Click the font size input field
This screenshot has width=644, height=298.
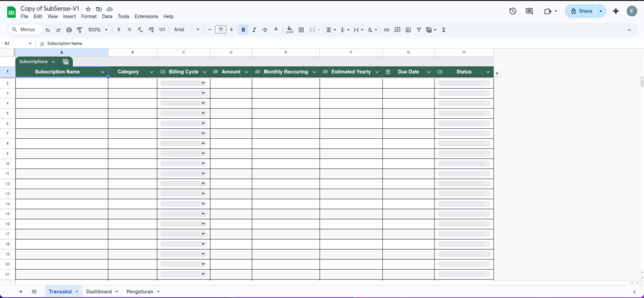(x=220, y=30)
